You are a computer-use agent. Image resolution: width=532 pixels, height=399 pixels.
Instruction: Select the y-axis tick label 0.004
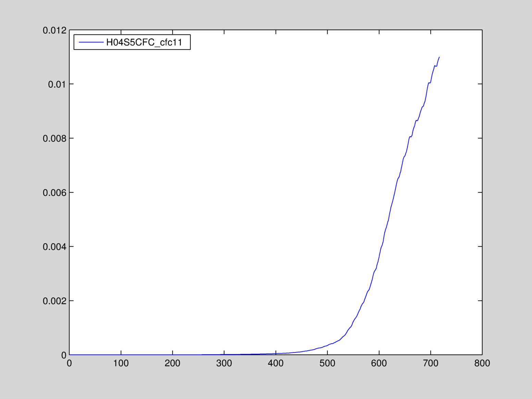click(54, 247)
